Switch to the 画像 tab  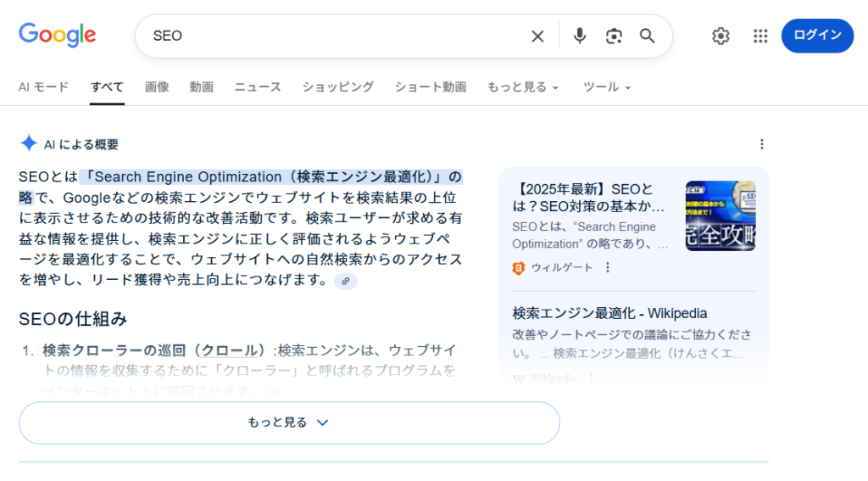pos(157,87)
